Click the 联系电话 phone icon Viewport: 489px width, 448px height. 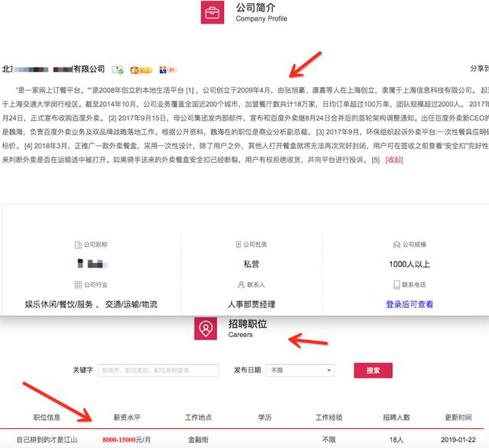coord(397,284)
